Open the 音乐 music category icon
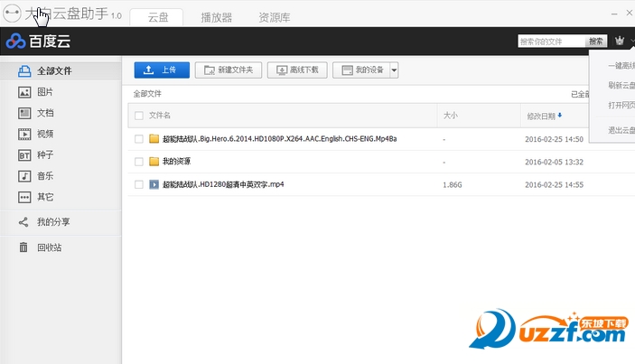Image resolution: width=635 pixels, height=364 pixels. pos(24,176)
